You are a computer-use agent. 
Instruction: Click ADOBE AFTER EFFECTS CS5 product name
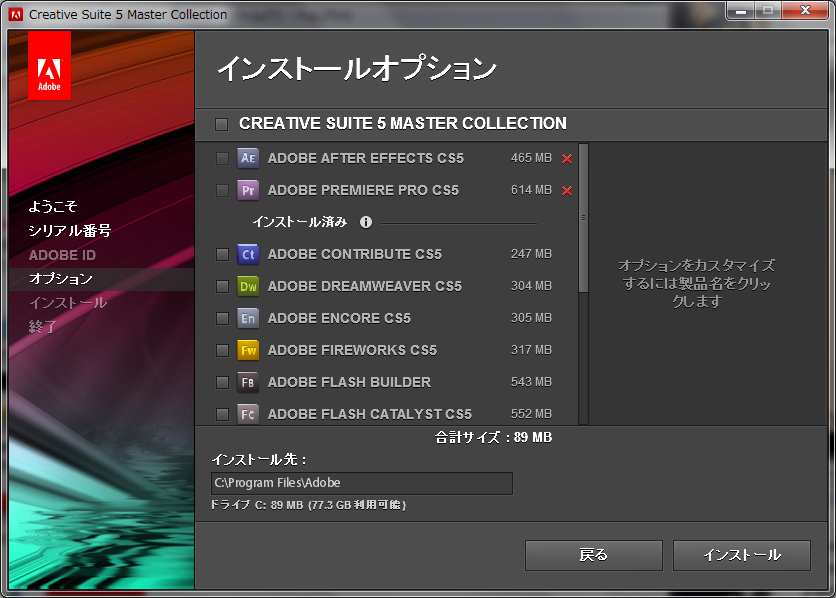[366, 158]
